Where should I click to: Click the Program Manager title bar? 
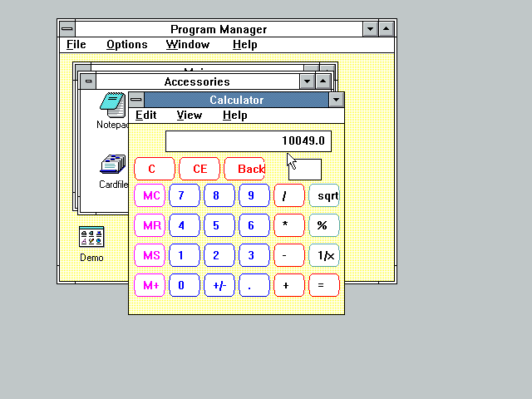tap(219, 29)
